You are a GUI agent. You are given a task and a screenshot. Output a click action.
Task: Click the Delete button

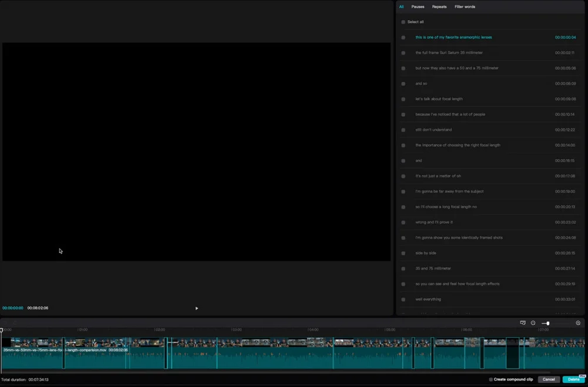[x=573, y=379]
